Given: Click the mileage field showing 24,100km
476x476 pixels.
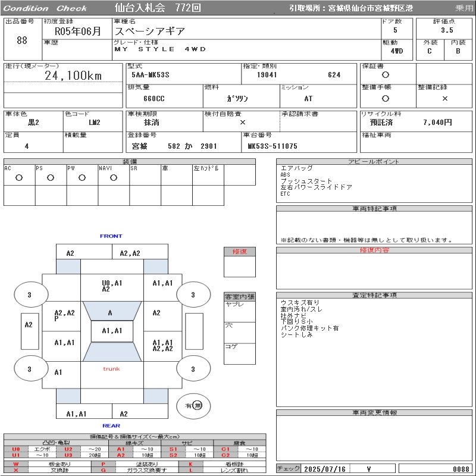Looking at the screenshot, I should [73, 76].
